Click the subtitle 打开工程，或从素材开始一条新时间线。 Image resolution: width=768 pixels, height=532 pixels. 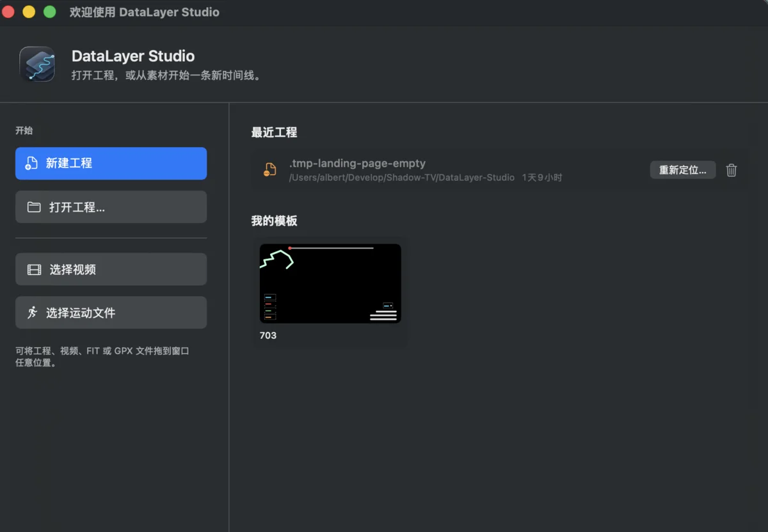pos(168,75)
